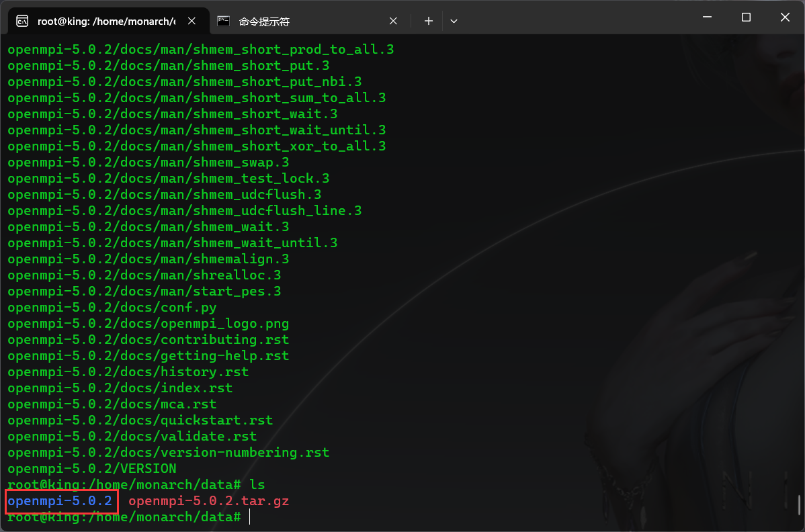
Task: Click the line ending in contributing.rst
Action: (149, 340)
